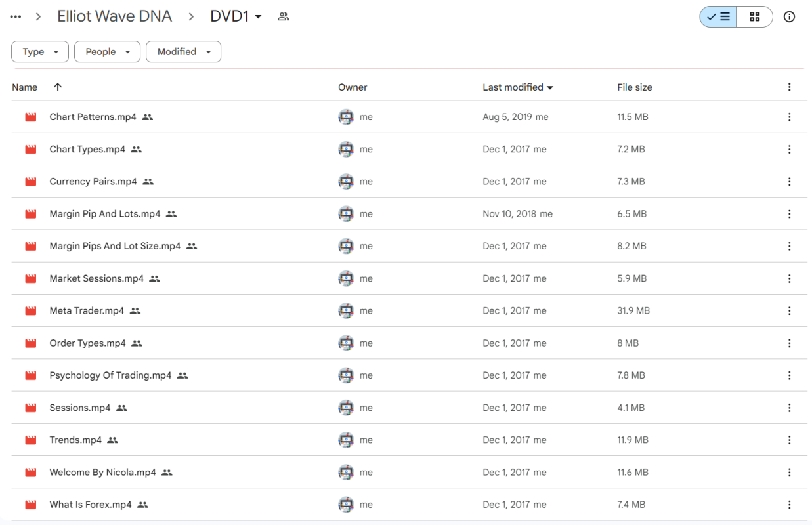Click the name sort direction arrow
This screenshot has height=525, width=812.
[x=58, y=87]
